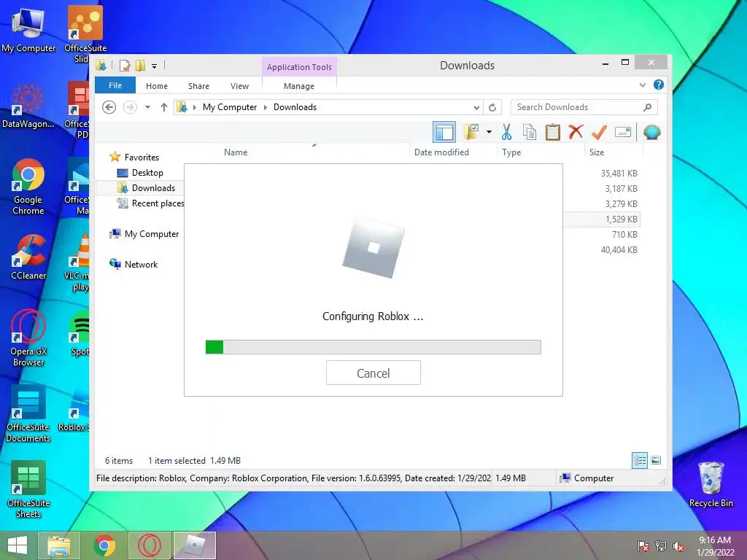Sort by the Name column header
Screen dimensions: 747x560
tap(236, 152)
